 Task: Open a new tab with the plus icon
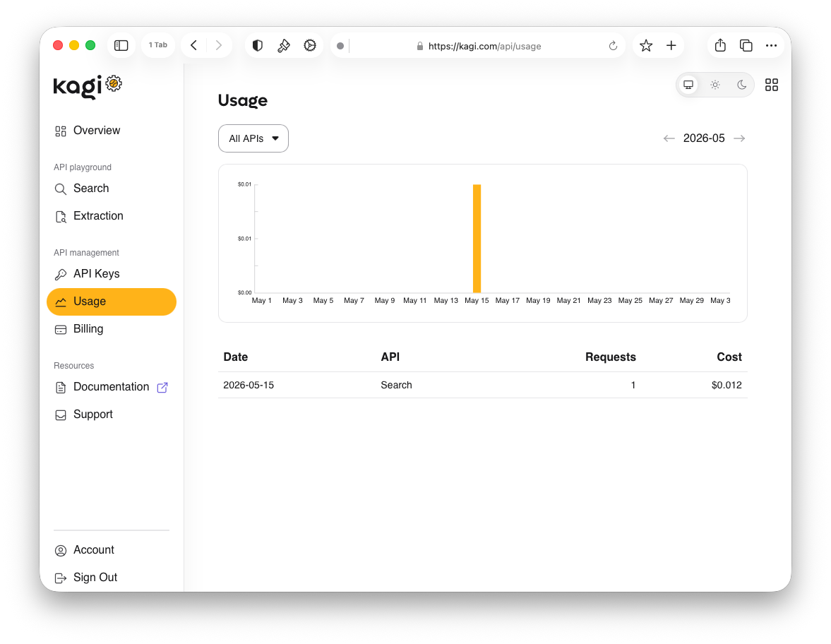click(x=671, y=46)
